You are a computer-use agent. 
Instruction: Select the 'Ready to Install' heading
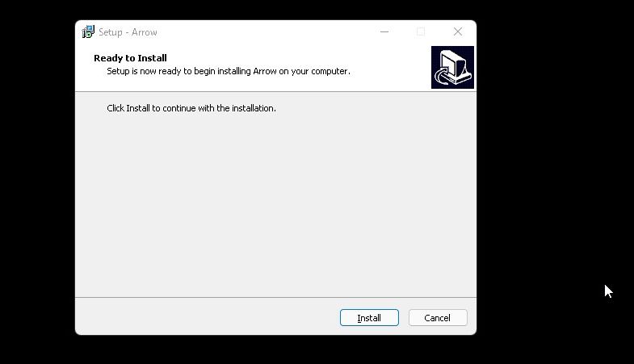pos(130,58)
